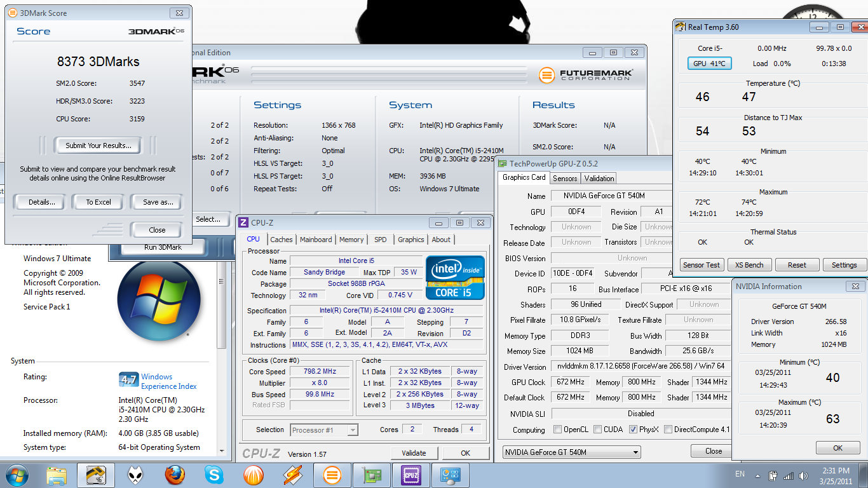Run XS Bench in Real Temp
The height and width of the screenshot is (488, 868).
point(749,265)
